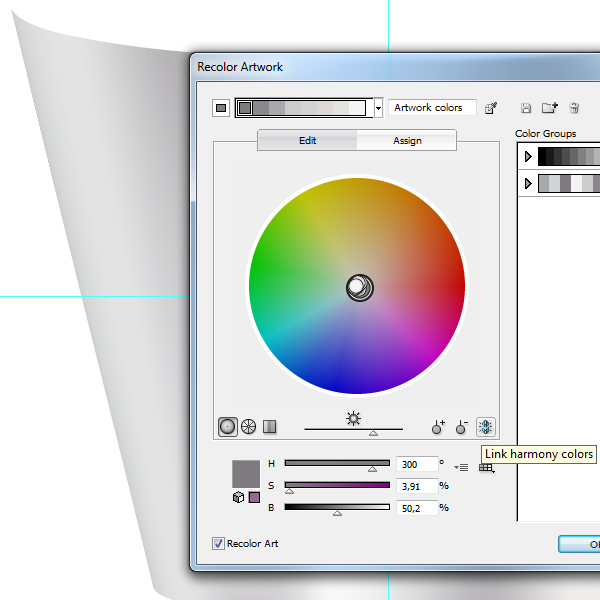The width and height of the screenshot is (600, 600).
Task: Select the color bars display icon
Action: (x=270, y=427)
